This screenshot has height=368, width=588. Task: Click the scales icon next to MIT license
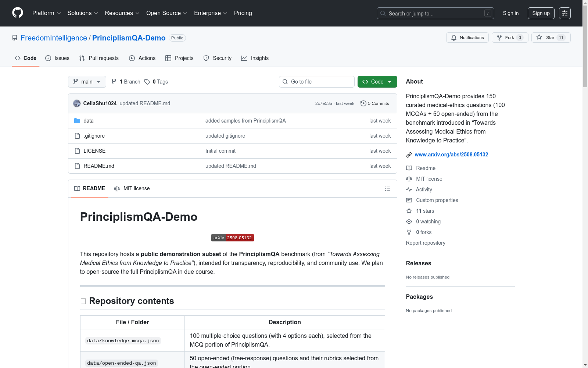pyautogui.click(x=409, y=179)
